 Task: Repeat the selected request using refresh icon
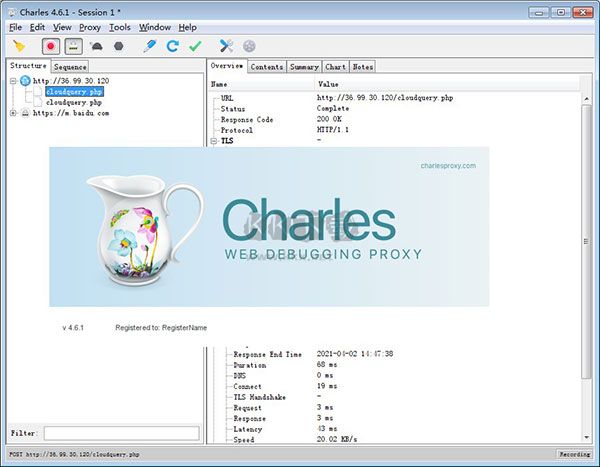(x=173, y=46)
